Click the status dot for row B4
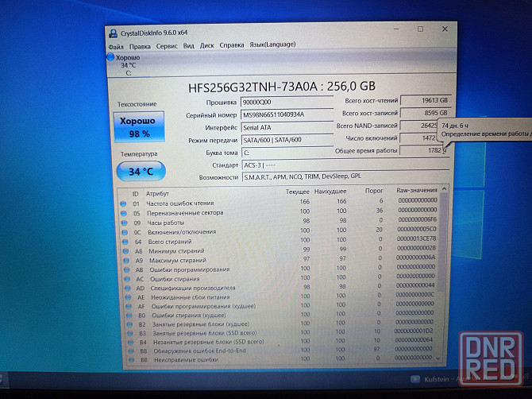The image size is (532, 399). tap(131, 342)
